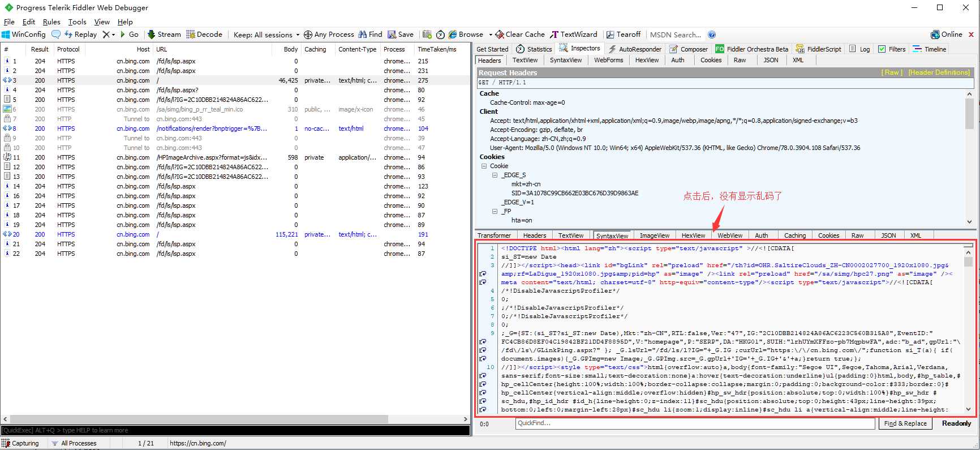980x450 pixels.
Task: Open the Tools menu
Action: point(77,22)
